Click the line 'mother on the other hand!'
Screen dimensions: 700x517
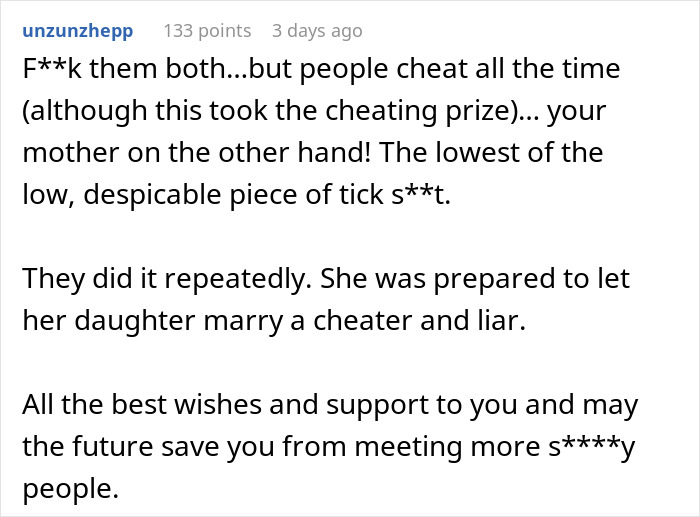pyautogui.click(x=196, y=153)
